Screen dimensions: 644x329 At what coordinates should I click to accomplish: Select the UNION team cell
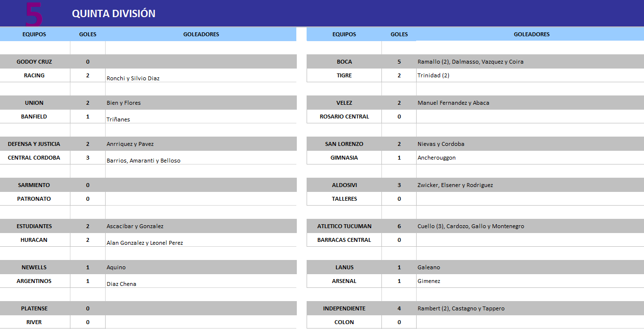[x=35, y=103]
